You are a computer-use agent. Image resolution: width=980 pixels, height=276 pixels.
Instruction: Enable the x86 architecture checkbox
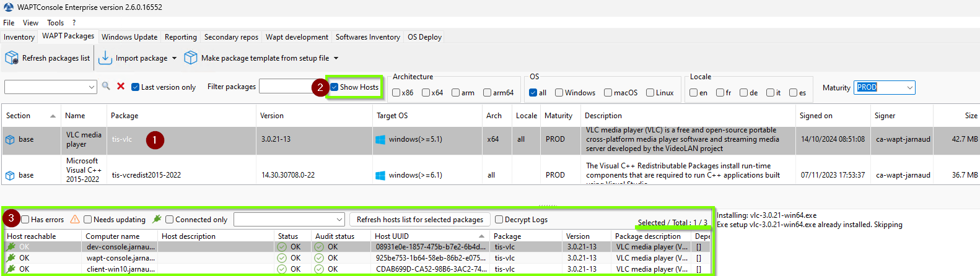396,93
